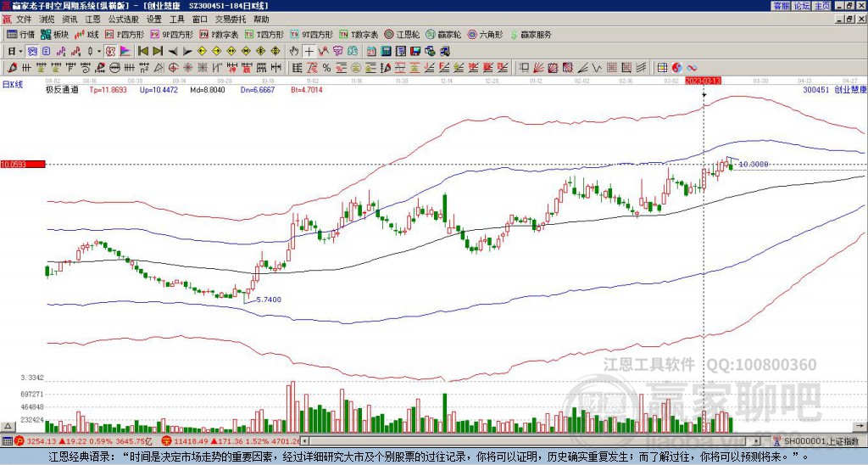This screenshot has width=868, height=465.
Task: Open the 行情 quotes view
Action: click(21, 34)
